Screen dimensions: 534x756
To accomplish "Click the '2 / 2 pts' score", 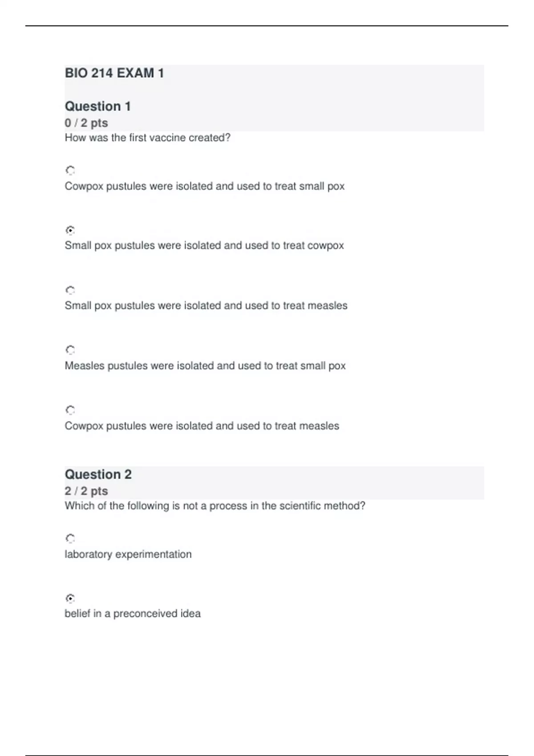I will point(86,491).
